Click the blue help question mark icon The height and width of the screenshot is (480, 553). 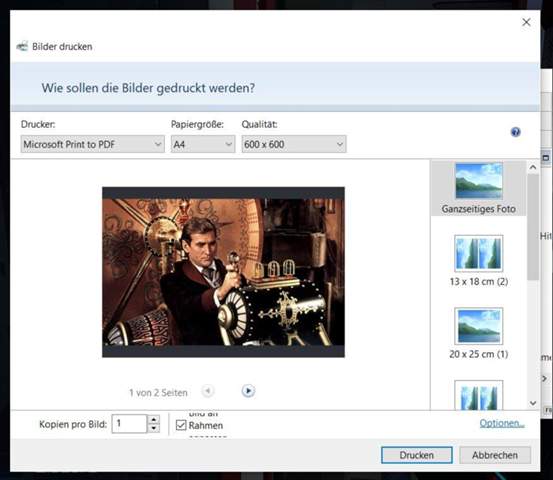pos(515,132)
